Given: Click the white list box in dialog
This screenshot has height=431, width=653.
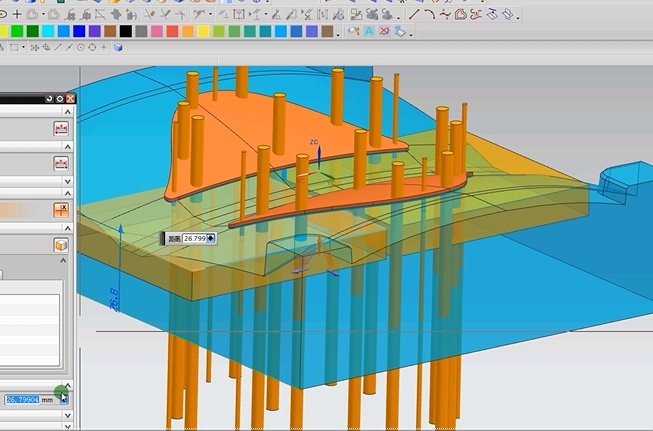Looking at the screenshot, I should [x=30, y=330].
